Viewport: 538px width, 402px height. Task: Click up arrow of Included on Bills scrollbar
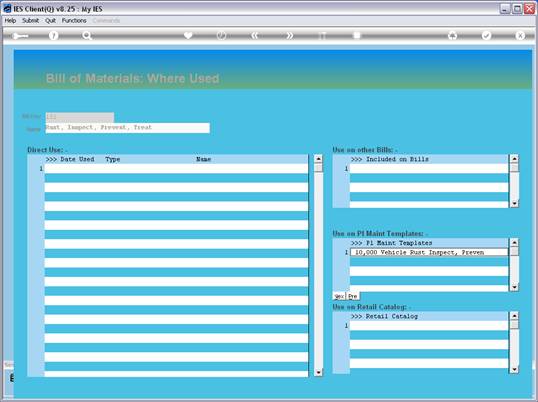point(514,159)
